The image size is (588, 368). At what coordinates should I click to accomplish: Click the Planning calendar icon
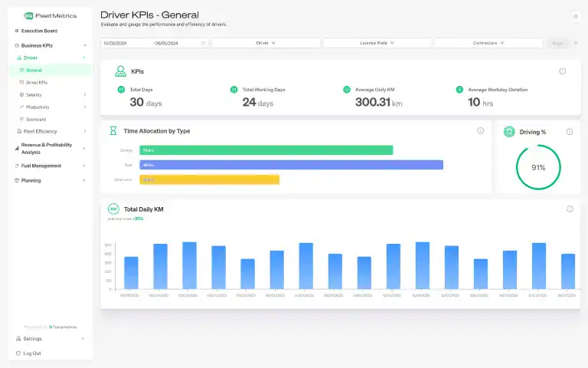(x=17, y=181)
